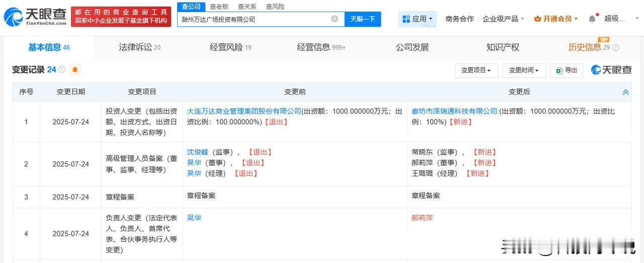Image resolution: width=644 pixels, height=263 pixels.
Task: Click 王璐璐 (经理) text
Action: click(435, 173)
